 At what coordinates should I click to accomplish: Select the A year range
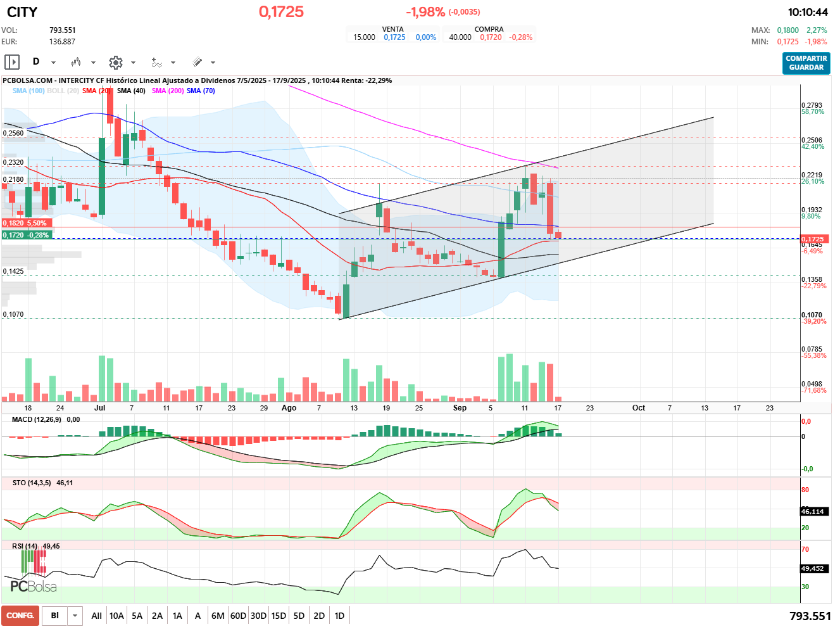click(x=197, y=616)
